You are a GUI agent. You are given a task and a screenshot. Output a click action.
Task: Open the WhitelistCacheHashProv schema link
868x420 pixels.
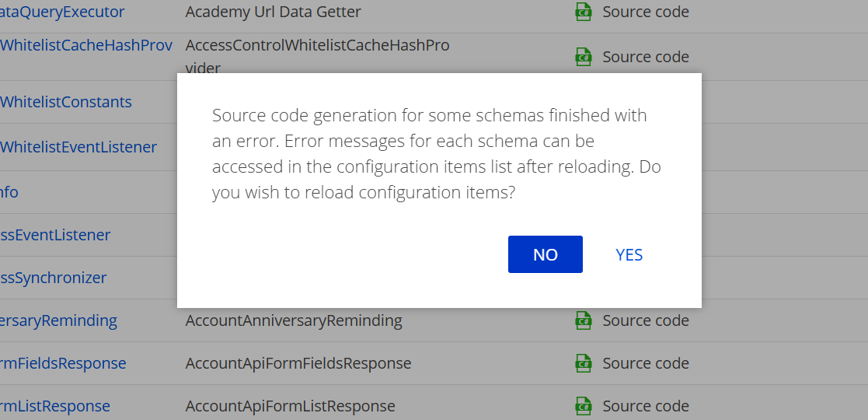(86, 45)
